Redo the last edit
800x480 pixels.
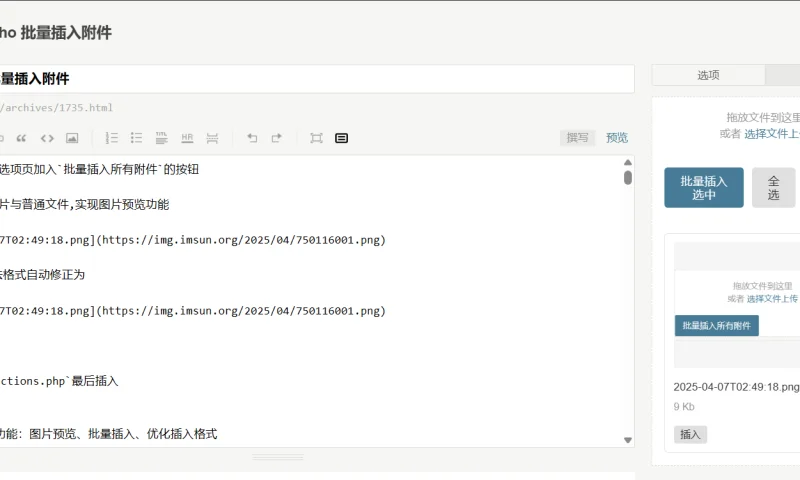pos(277,138)
